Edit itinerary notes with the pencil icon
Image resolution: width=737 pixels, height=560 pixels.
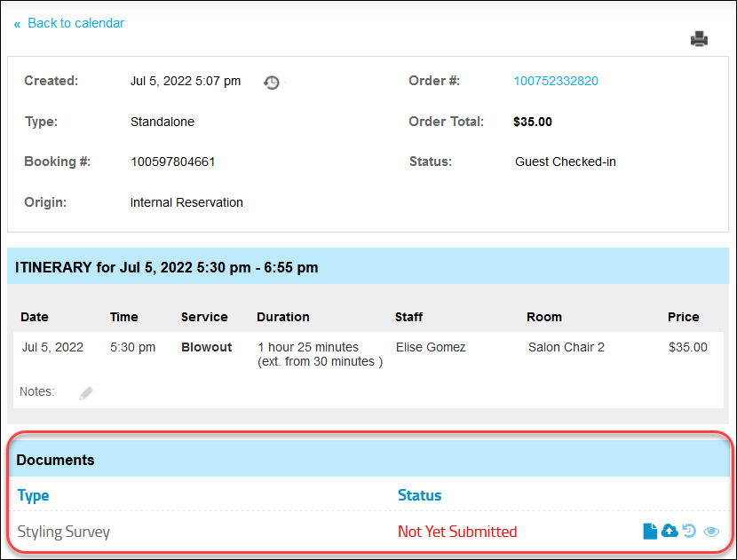(86, 393)
